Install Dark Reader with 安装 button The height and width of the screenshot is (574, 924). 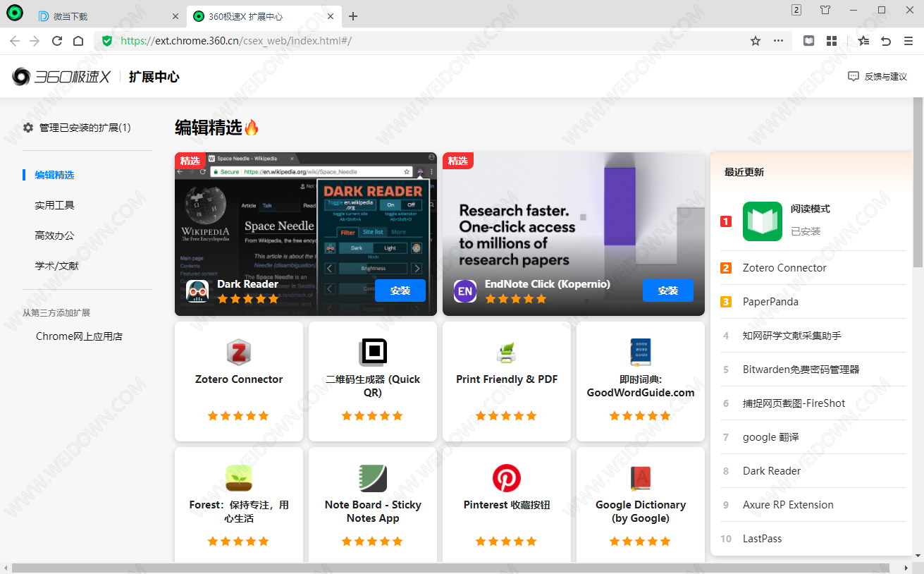[400, 291]
